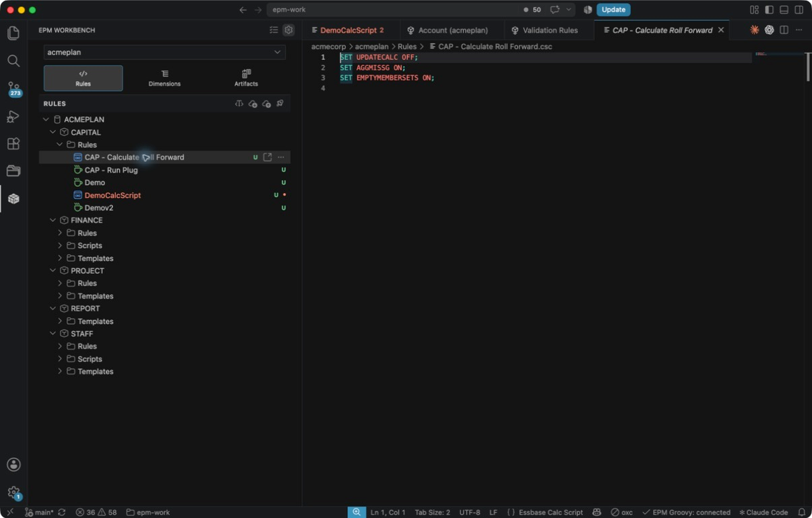This screenshot has width=812, height=518.
Task: Click the first cloud icon in the Rules header
Action: tap(253, 104)
